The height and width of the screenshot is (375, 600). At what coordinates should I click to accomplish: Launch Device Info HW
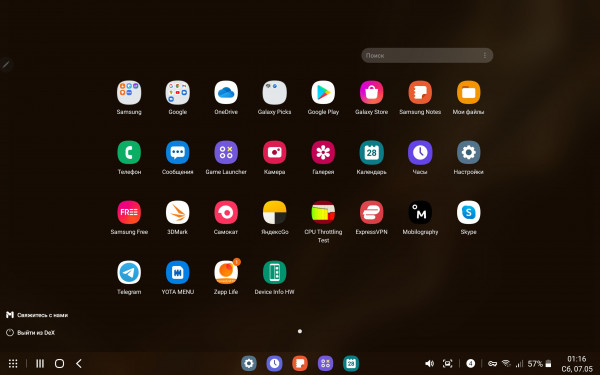tap(274, 272)
